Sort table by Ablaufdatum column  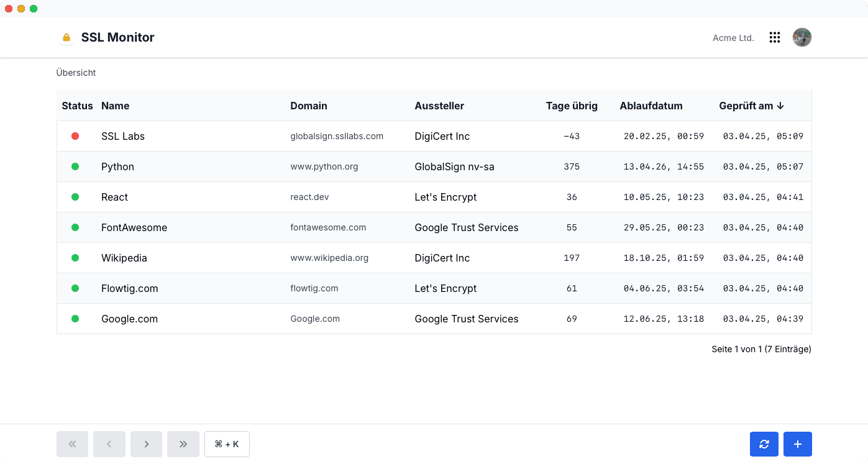(x=651, y=106)
